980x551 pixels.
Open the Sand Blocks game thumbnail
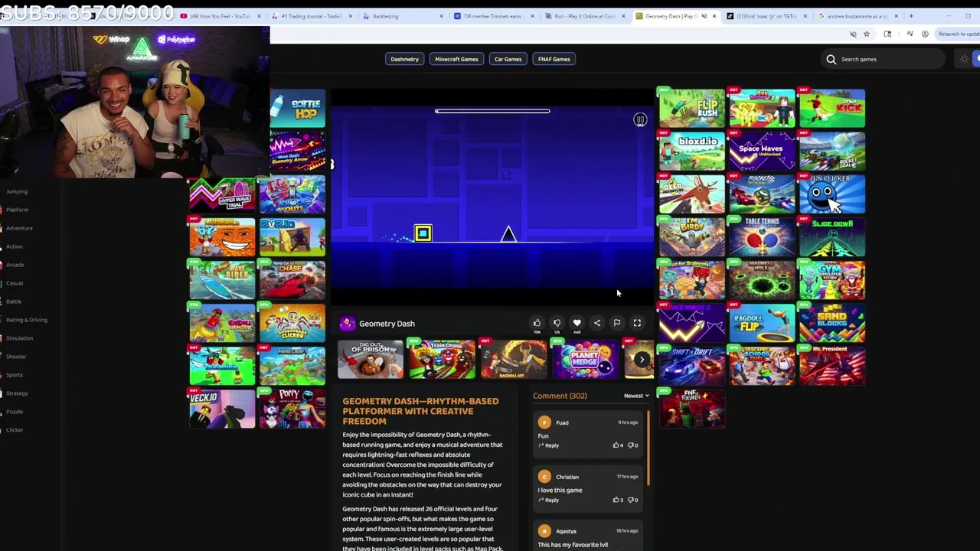[x=832, y=322]
